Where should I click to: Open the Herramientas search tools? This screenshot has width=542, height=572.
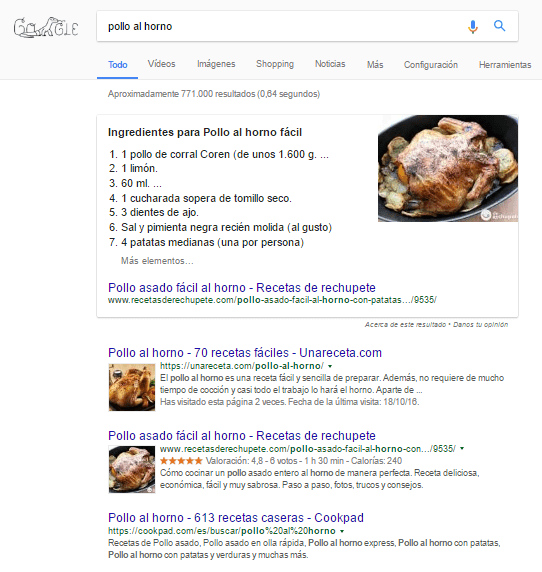tap(505, 65)
